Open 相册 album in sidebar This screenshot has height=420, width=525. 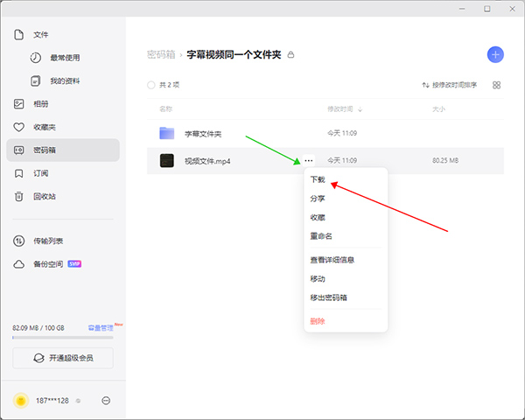click(x=41, y=103)
